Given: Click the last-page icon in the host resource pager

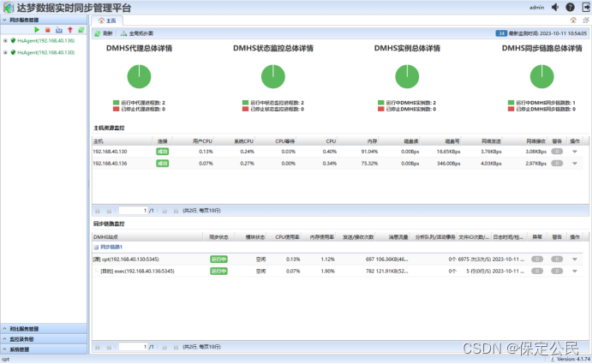Looking at the screenshot, I should pyautogui.click(x=176, y=211).
